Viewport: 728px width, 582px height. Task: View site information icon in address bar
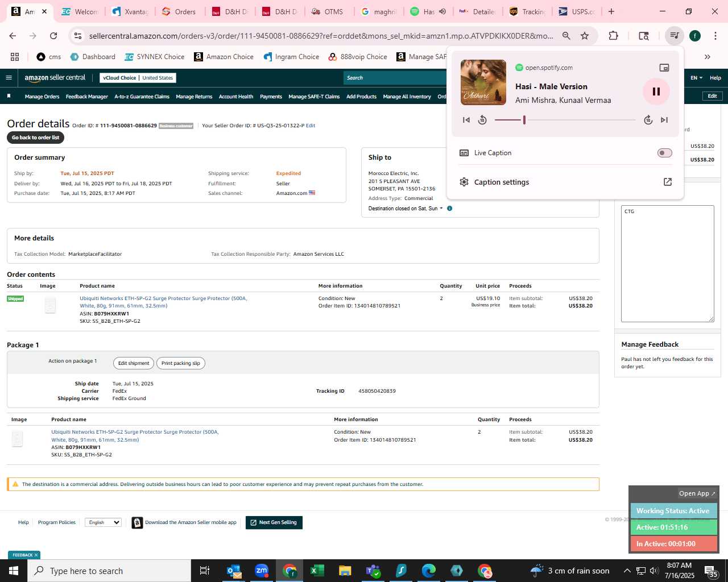pos(78,36)
